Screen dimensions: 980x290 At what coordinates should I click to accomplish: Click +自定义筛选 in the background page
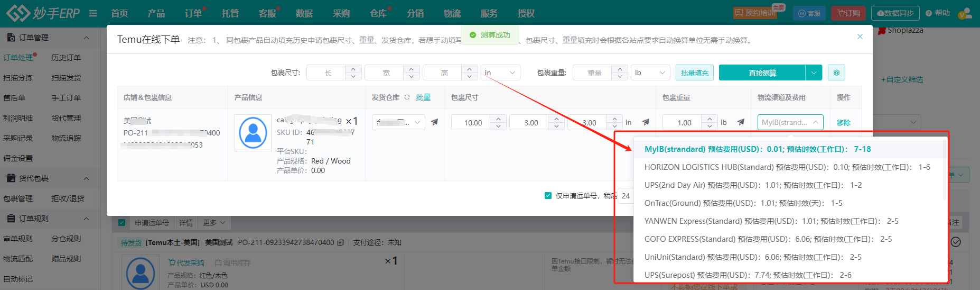click(902, 79)
